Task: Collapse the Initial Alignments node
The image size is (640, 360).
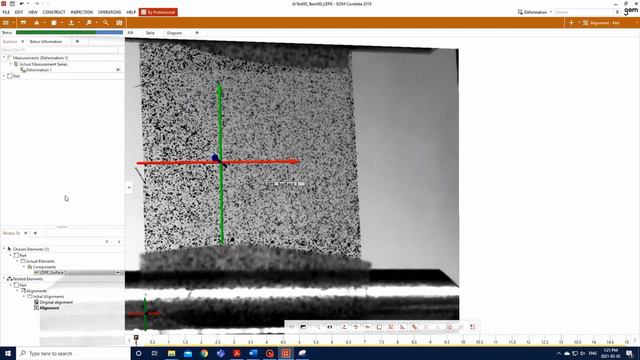Action: (x=24, y=296)
